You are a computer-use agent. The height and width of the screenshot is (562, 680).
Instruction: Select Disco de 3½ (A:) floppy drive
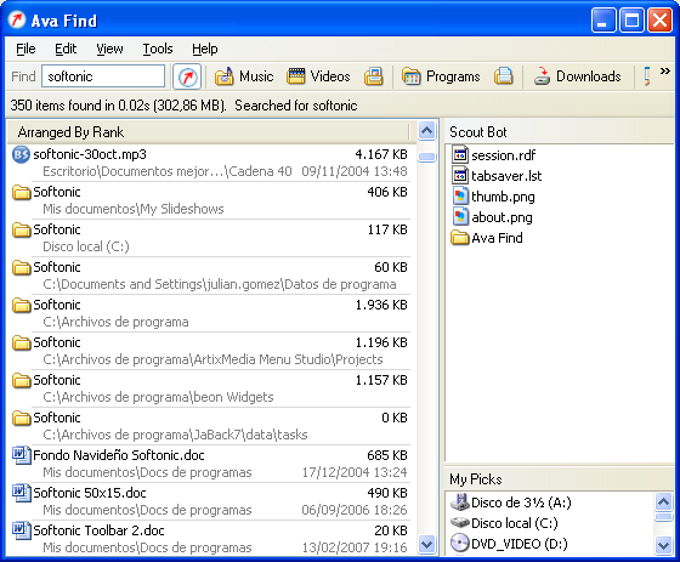click(511, 503)
